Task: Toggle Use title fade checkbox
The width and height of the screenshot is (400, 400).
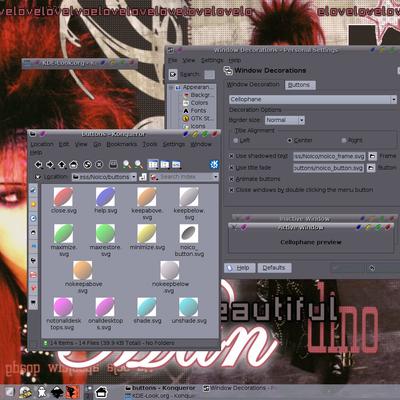Action: [231, 168]
